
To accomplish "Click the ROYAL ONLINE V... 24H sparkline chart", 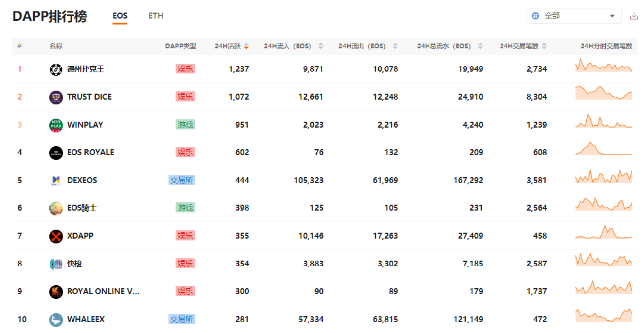I will tap(604, 288).
